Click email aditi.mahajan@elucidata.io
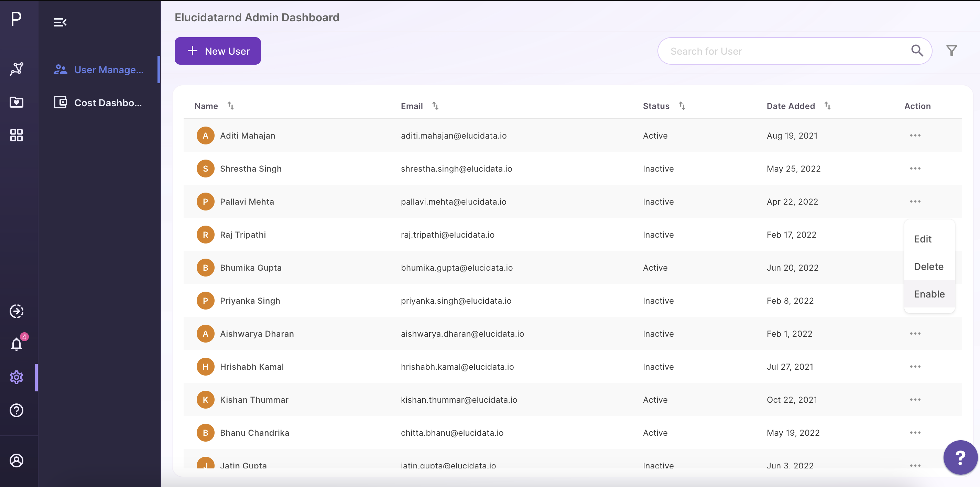The height and width of the screenshot is (487, 980). tap(454, 136)
